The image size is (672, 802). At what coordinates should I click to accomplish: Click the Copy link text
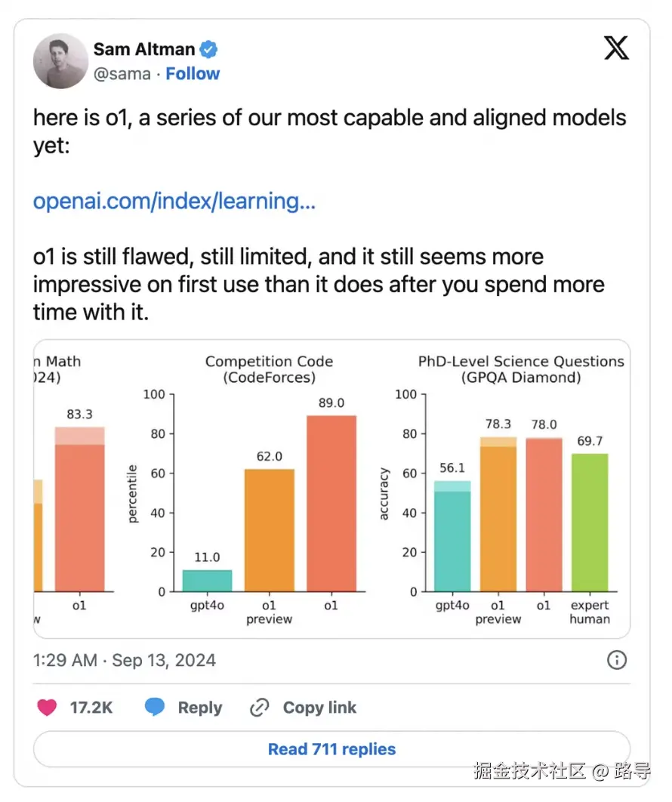point(319,708)
